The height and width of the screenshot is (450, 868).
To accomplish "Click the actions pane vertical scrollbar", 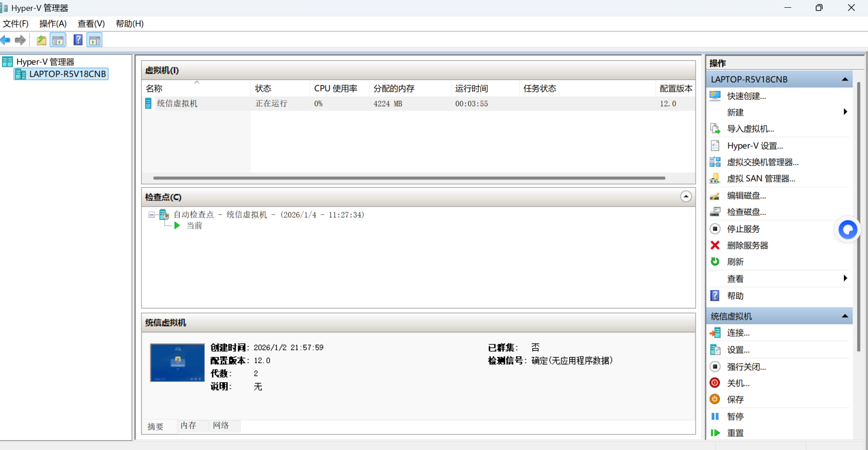I will coord(858,217).
